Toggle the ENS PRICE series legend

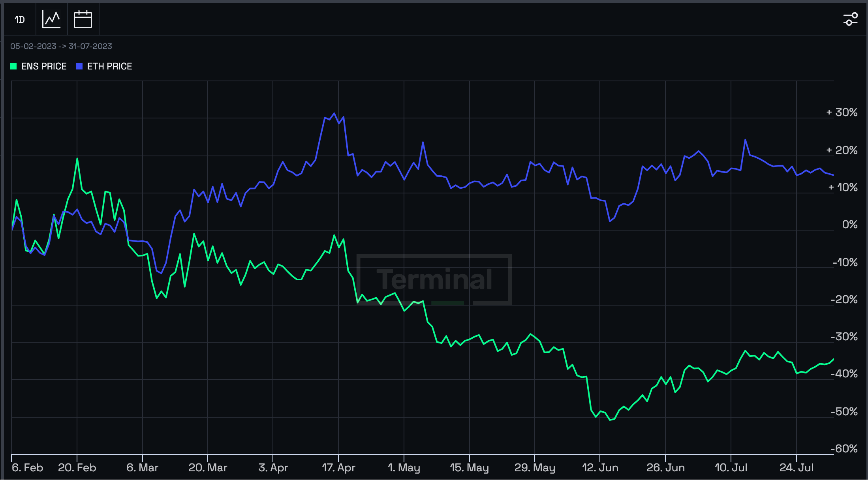[x=38, y=66]
